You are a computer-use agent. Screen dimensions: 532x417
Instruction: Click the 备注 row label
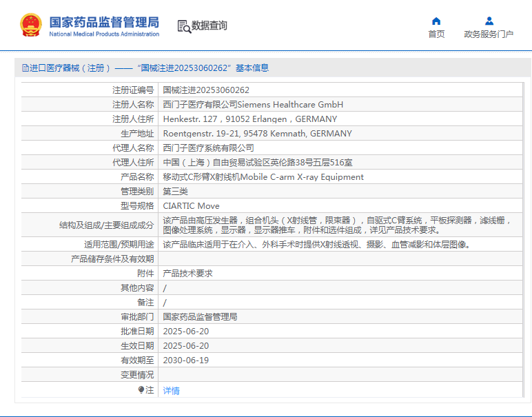[x=145, y=303]
